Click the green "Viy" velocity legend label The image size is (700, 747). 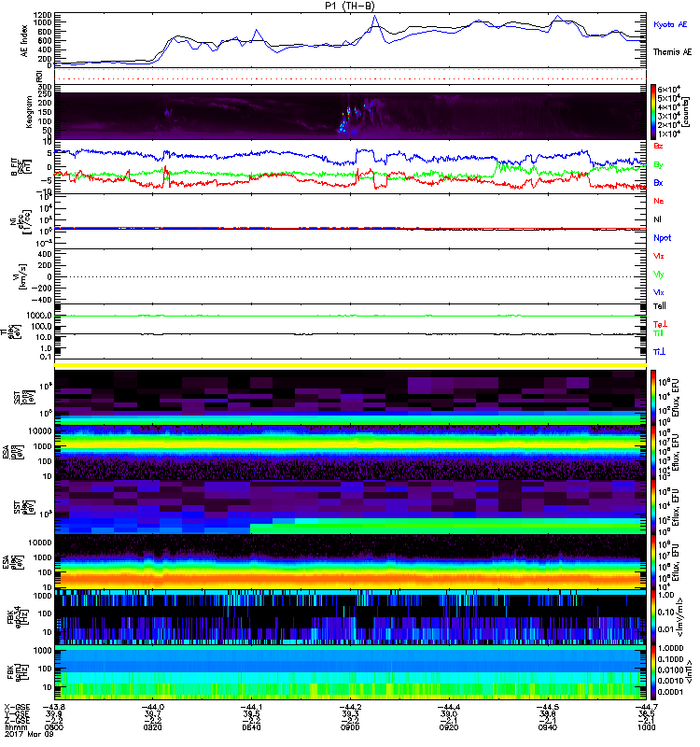pyautogui.click(x=659, y=275)
